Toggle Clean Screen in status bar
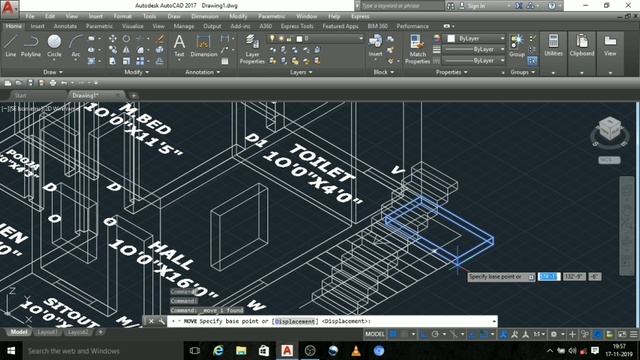This screenshot has height=360, width=640. 622,334
